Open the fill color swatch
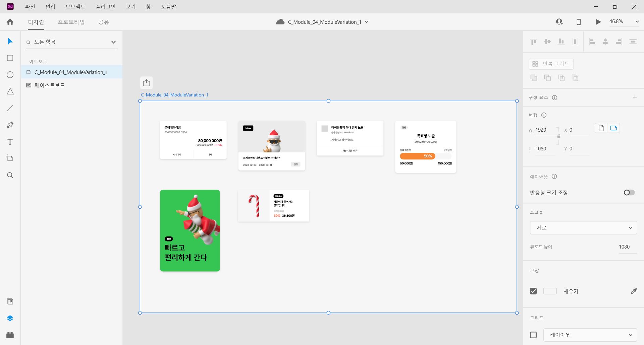Viewport: 644px width, 345px height. pos(550,291)
